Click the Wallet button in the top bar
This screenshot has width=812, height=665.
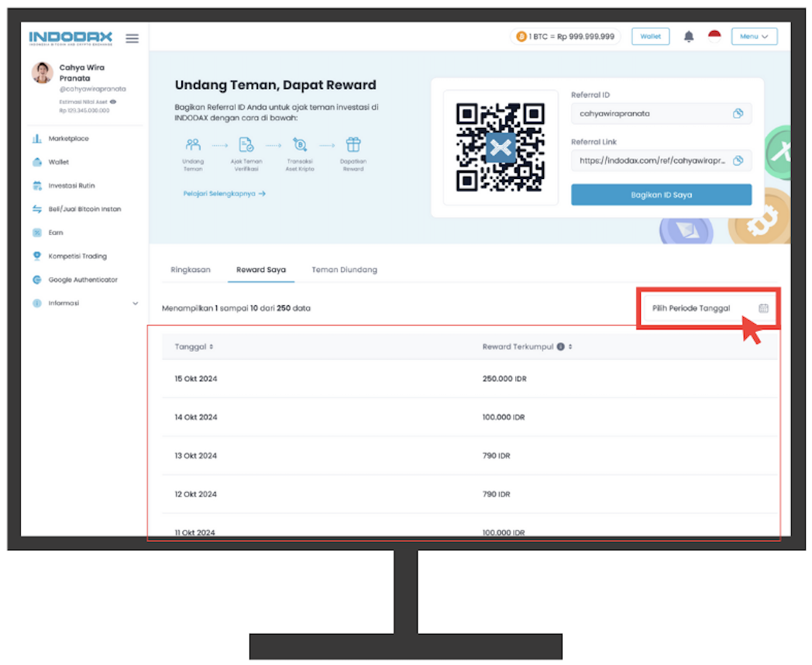[x=650, y=36]
